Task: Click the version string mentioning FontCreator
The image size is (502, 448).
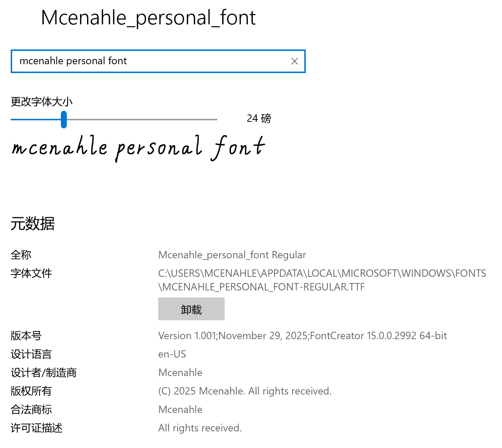Action: [302, 336]
